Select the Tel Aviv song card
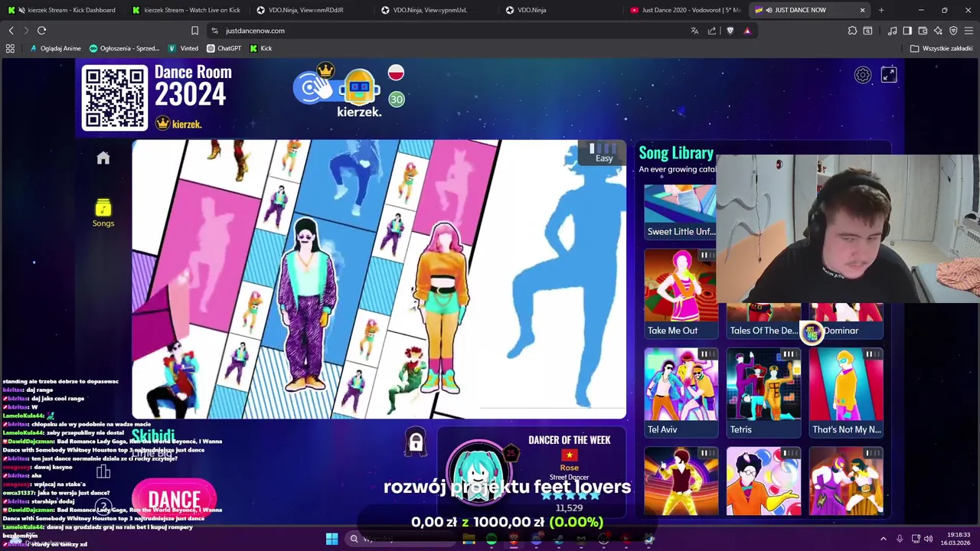 pyautogui.click(x=681, y=393)
